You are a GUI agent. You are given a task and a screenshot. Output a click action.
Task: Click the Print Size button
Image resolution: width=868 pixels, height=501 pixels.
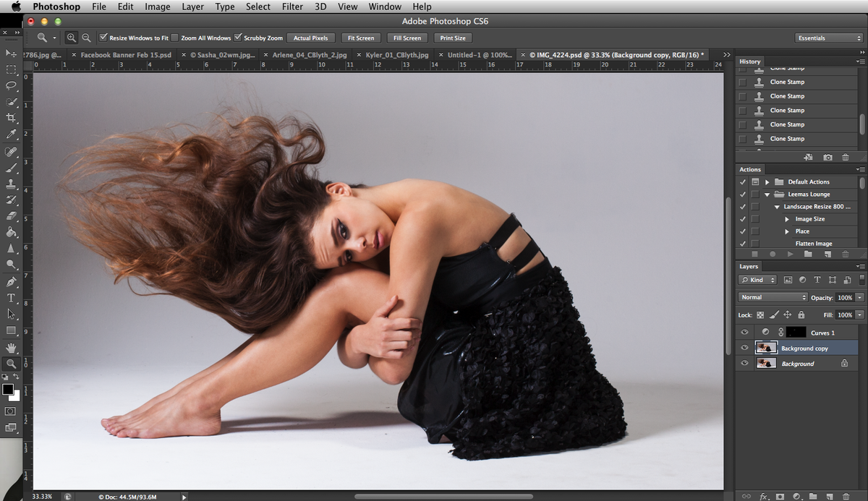pos(453,38)
